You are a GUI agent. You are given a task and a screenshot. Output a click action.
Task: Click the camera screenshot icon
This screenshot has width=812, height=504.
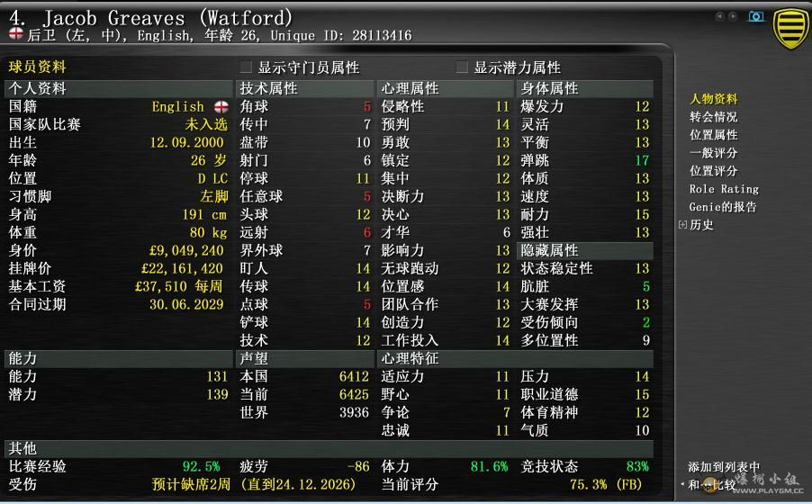pyautogui.click(x=756, y=16)
